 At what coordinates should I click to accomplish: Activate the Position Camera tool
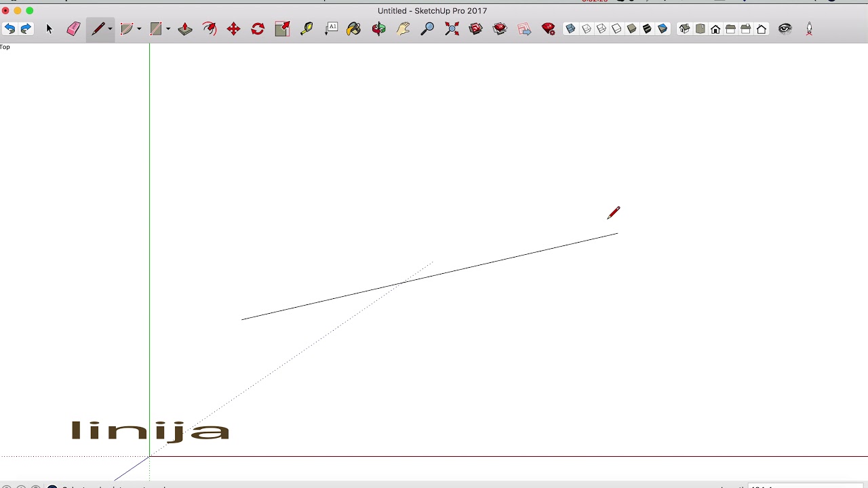click(809, 28)
